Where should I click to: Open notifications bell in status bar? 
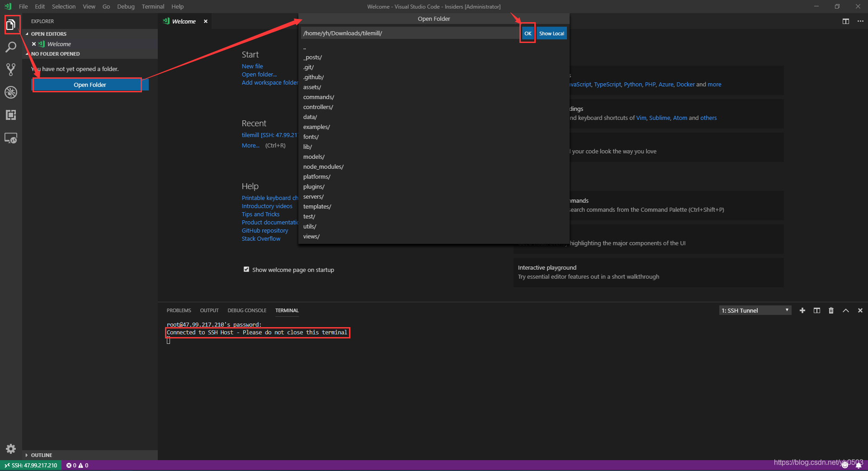click(859, 465)
